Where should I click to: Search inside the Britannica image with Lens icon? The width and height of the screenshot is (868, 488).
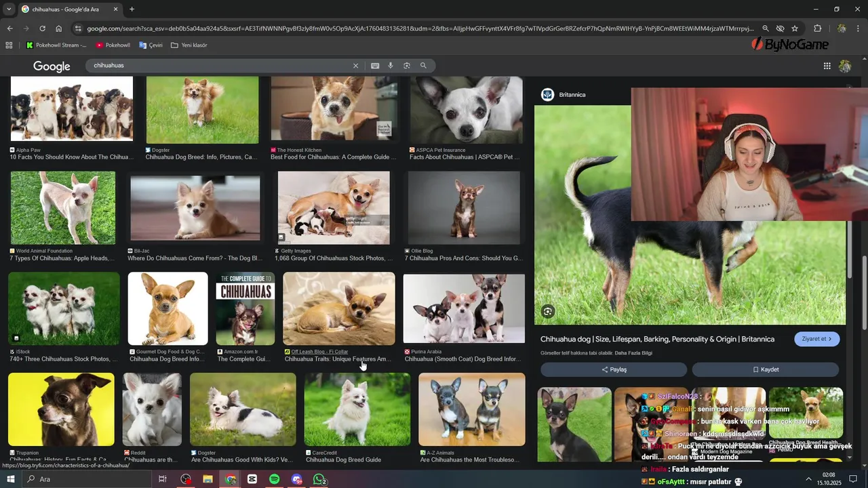pos(548,312)
